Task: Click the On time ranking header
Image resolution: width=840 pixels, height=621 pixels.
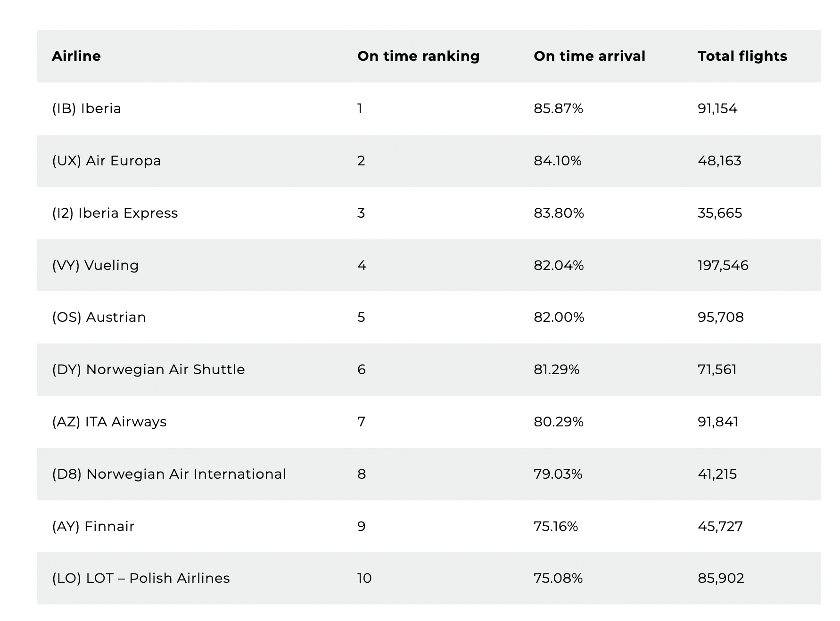Action: coord(418,56)
